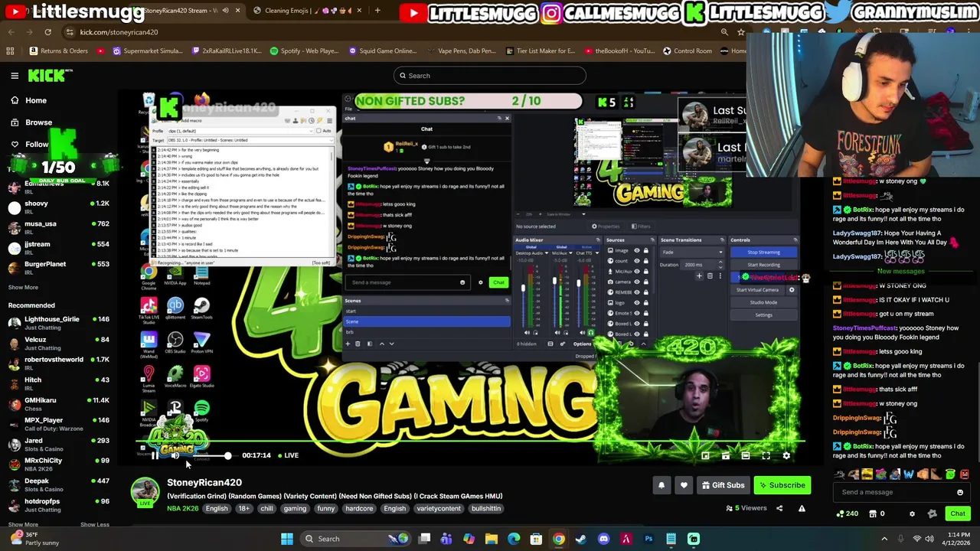The image size is (980, 551).
Task: Click the green Subscribe button
Action: [781, 485]
